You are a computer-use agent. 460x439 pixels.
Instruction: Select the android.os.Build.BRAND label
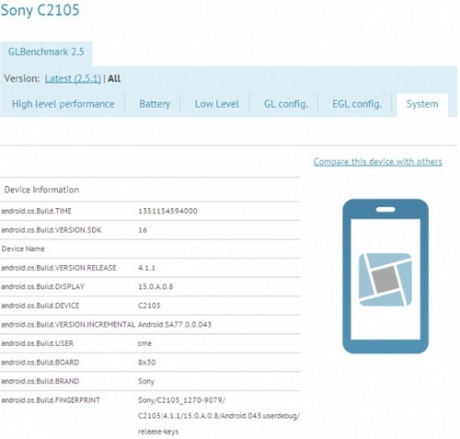pos(40,381)
